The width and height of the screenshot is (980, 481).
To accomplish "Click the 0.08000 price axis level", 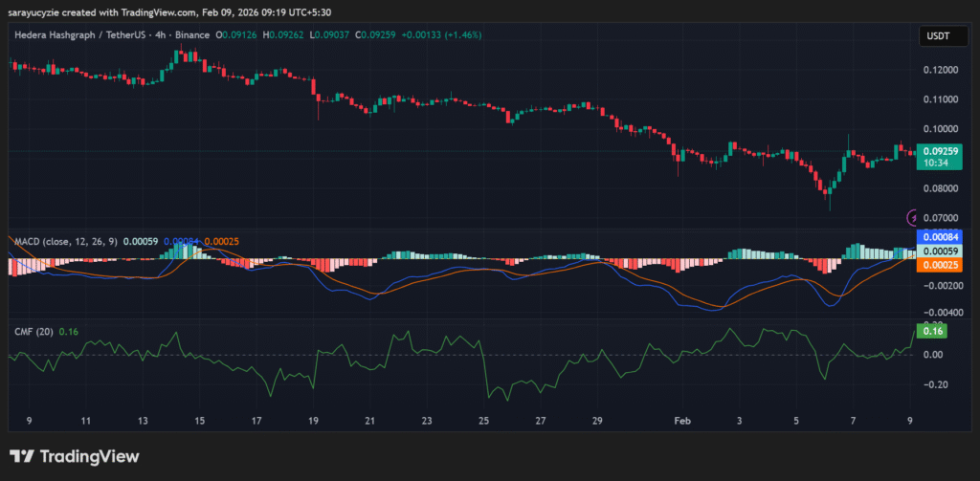I will pyautogui.click(x=940, y=190).
